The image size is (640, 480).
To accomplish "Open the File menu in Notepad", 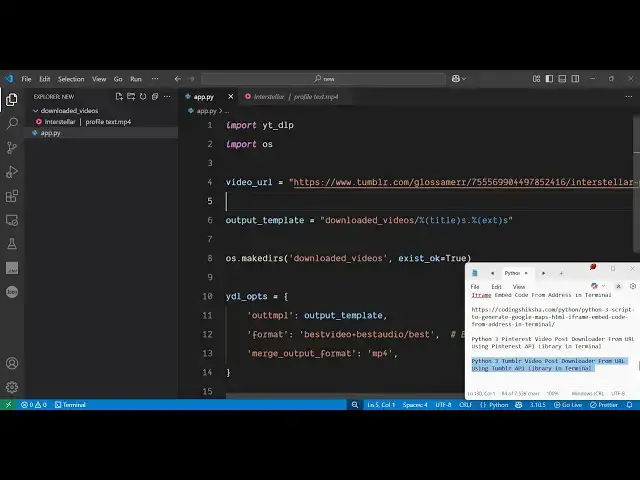I will click(x=475, y=287).
